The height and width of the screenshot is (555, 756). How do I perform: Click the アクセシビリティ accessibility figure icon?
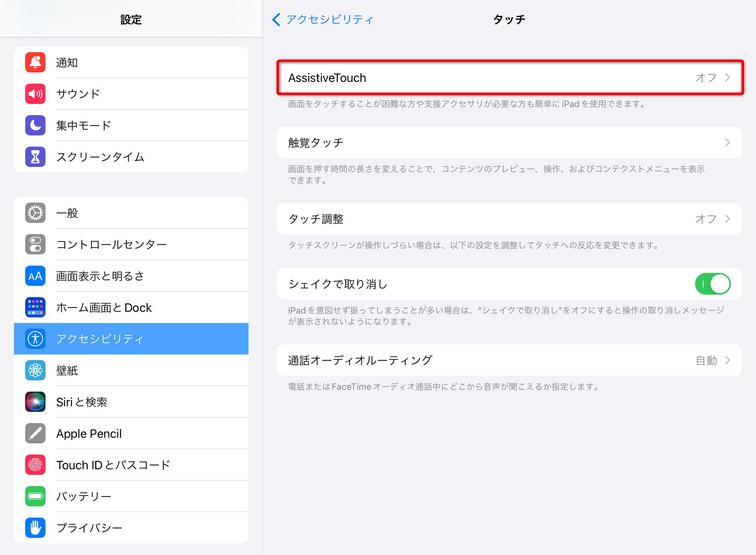tap(35, 339)
